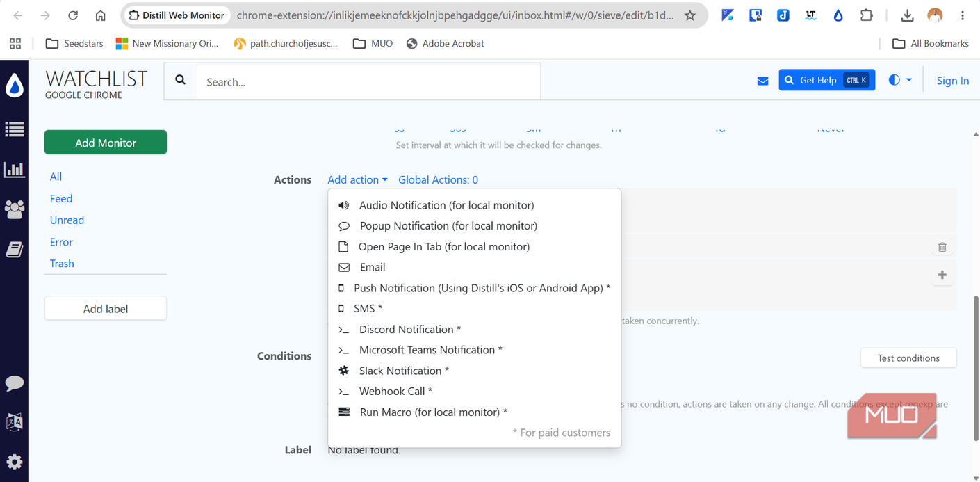Select Discord Notification action
The image size is (980, 482).
(x=475, y=330)
